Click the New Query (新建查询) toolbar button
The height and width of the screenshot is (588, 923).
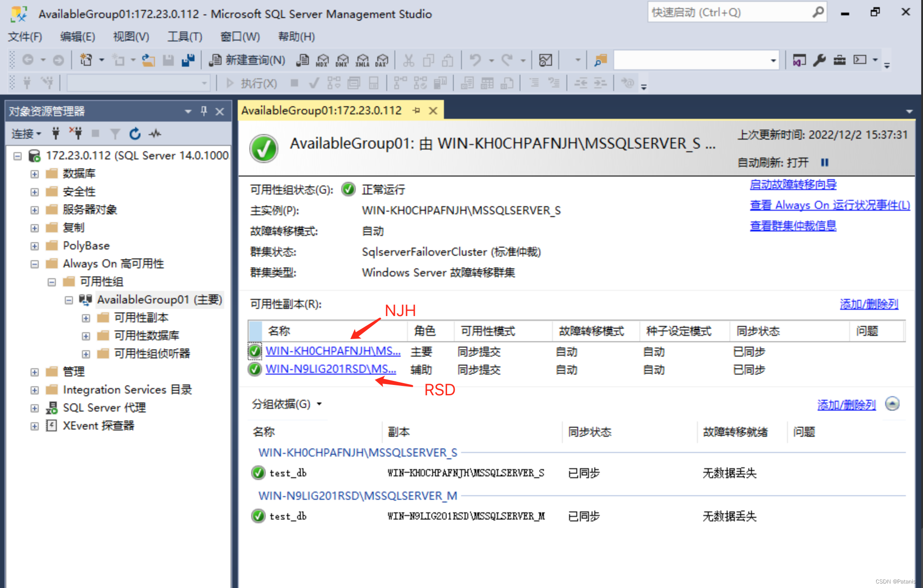tap(247, 60)
